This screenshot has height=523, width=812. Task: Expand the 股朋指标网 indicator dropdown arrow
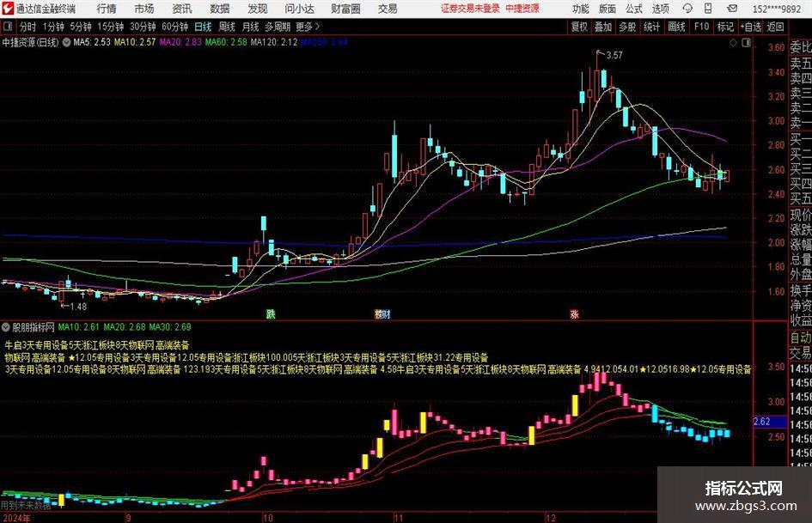[x=6, y=327]
